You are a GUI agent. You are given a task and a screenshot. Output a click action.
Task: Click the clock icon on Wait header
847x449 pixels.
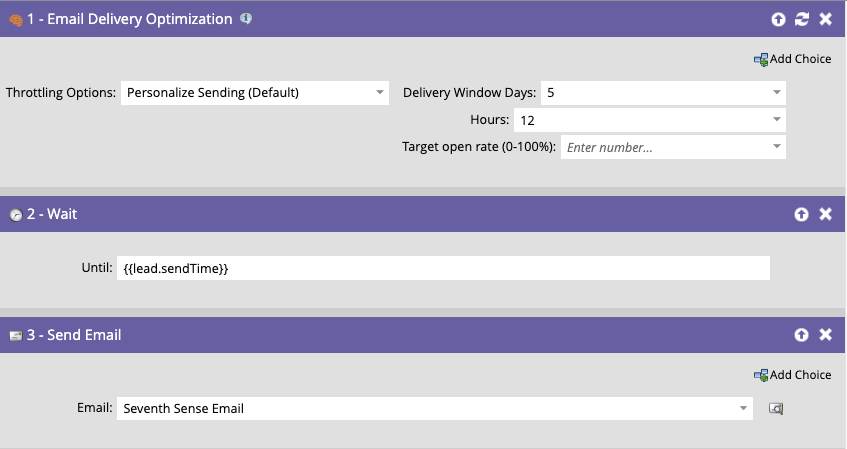[x=16, y=215]
